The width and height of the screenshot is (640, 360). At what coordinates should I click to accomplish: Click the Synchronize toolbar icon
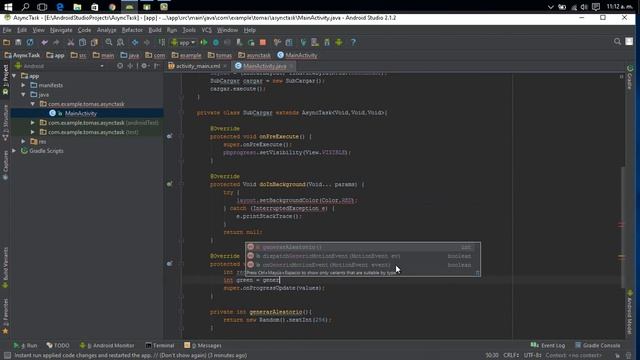click(30, 42)
